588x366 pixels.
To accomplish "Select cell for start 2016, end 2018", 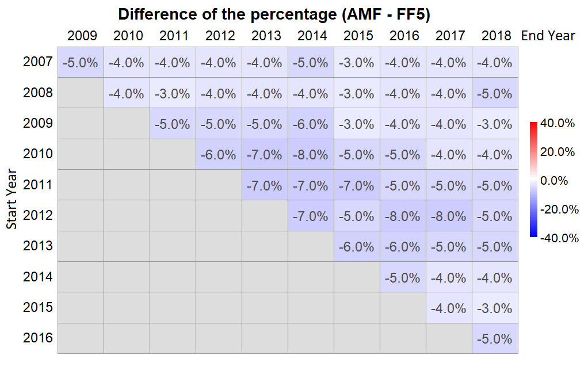I will pyautogui.click(x=495, y=339).
